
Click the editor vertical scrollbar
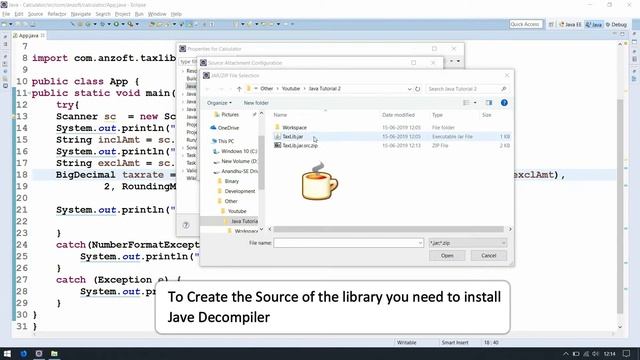tap(620, 206)
